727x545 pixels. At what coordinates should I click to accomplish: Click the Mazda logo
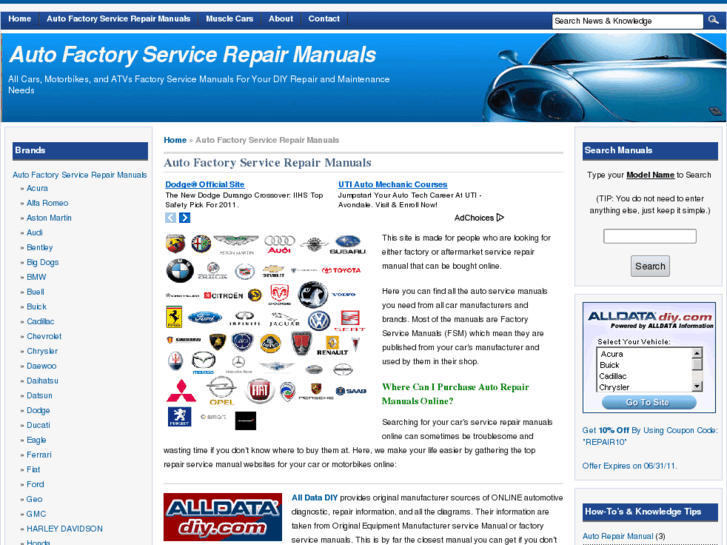point(204,363)
